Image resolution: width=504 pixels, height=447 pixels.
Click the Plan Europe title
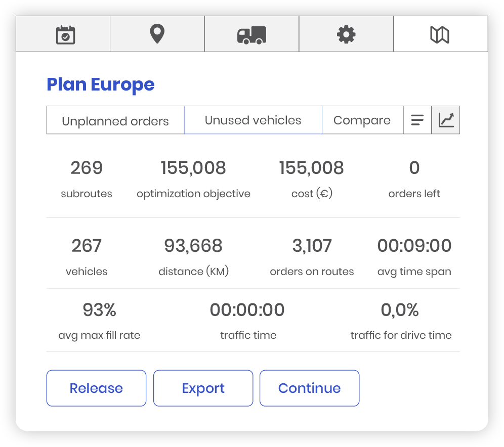point(100,84)
